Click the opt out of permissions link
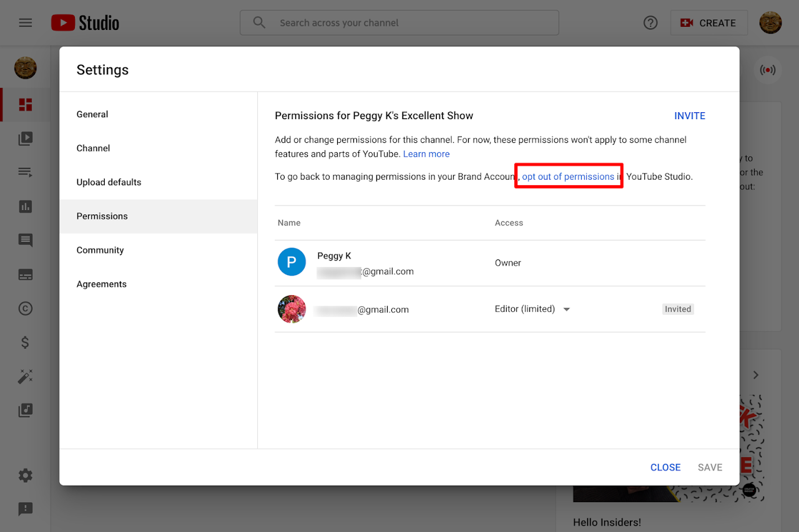799x532 pixels. (x=568, y=177)
